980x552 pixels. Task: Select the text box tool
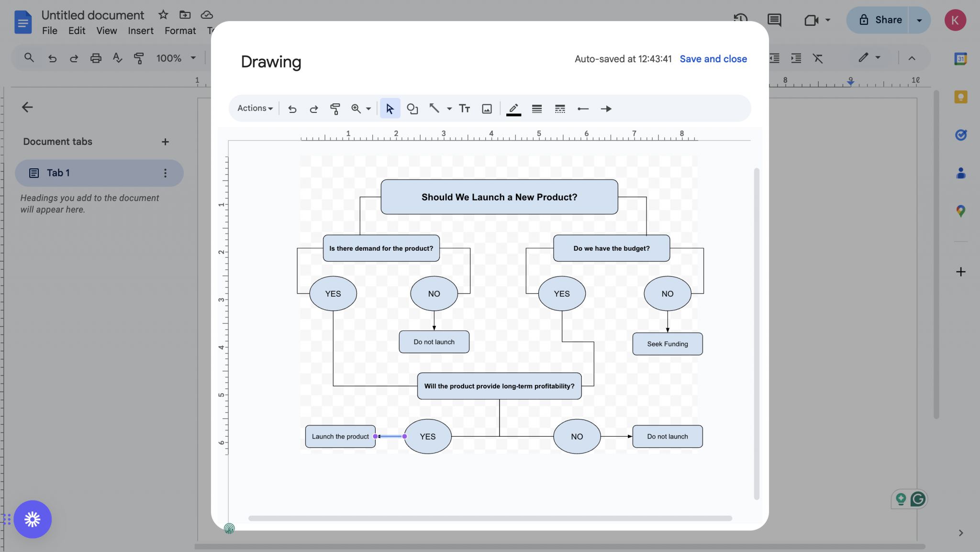[464, 109]
